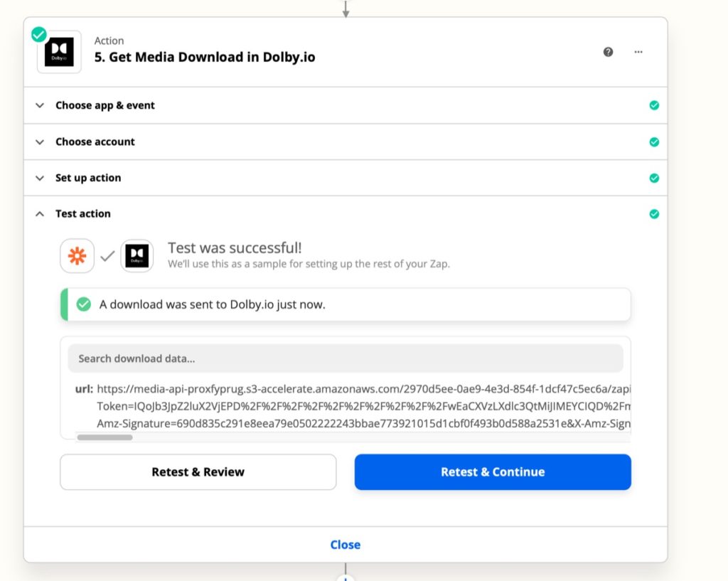The height and width of the screenshot is (581, 728).
Task: Click the green check badge on app logo
Action: pos(39,34)
